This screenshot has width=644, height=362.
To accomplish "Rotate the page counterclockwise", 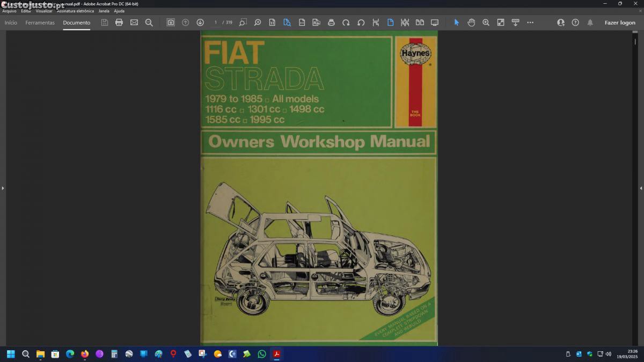I will (x=361, y=23).
